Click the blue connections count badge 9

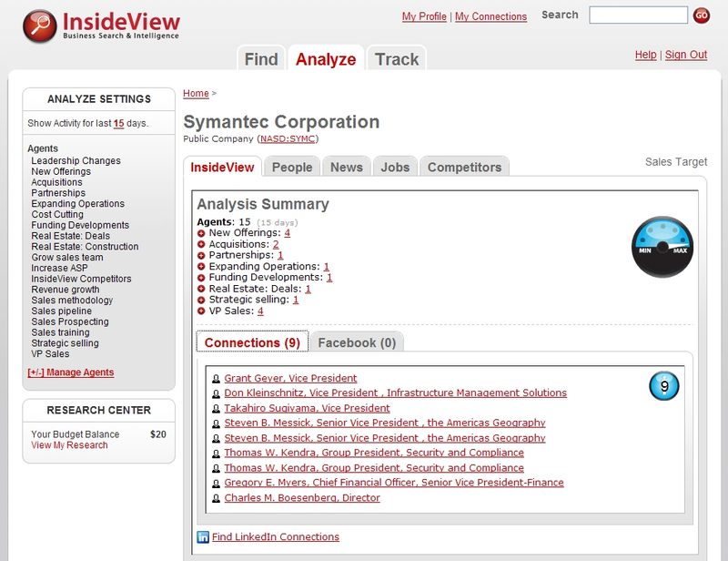(x=664, y=386)
